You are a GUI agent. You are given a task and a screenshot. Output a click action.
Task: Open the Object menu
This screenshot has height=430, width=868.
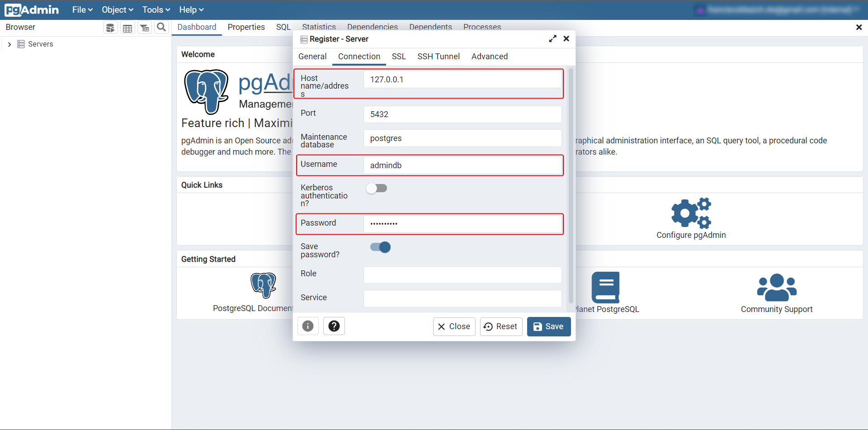(x=118, y=9)
